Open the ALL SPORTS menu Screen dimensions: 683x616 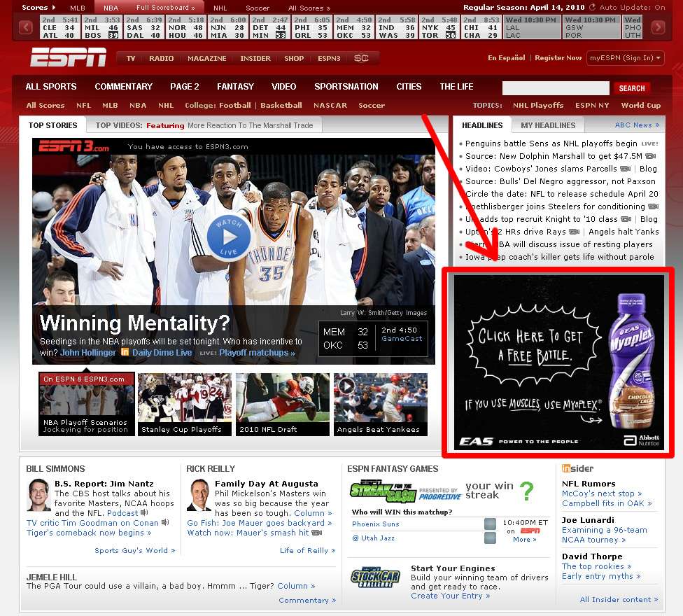pyautogui.click(x=51, y=87)
